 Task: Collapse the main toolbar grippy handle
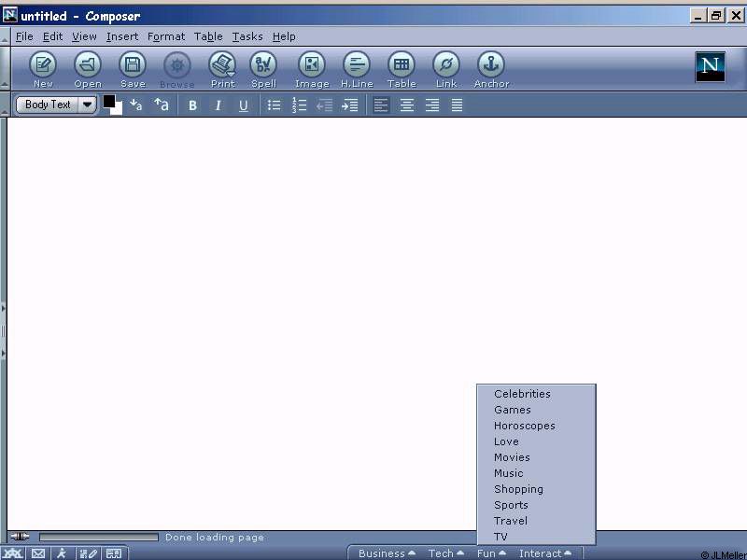tap(5, 69)
